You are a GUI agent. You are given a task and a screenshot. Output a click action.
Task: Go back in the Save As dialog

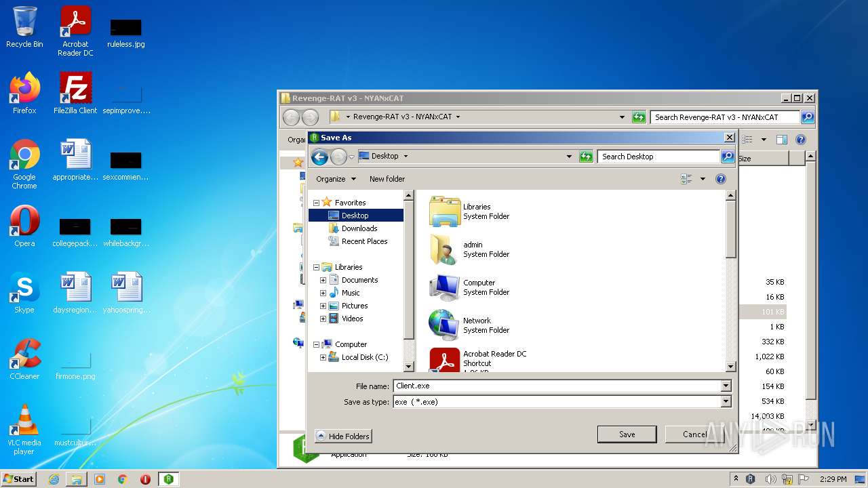pyautogui.click(x=319, y=157)
